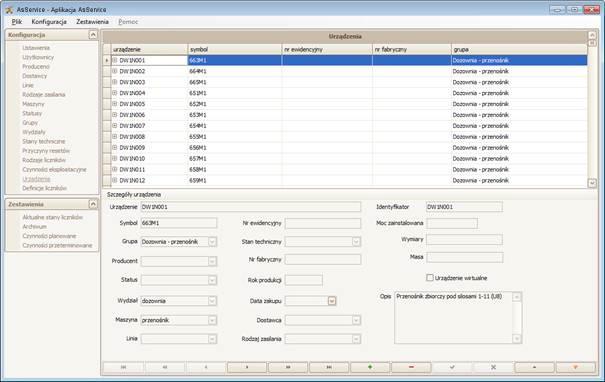Open the Grupa dropdown
This screenshot has width=605, height=382.
(212, 242)
